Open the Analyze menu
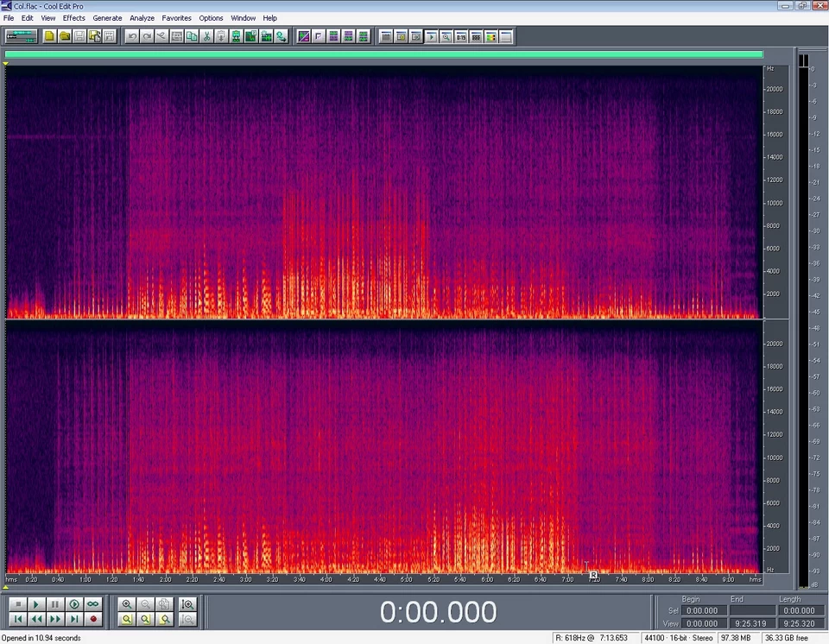829x644 pixels. 142,18
